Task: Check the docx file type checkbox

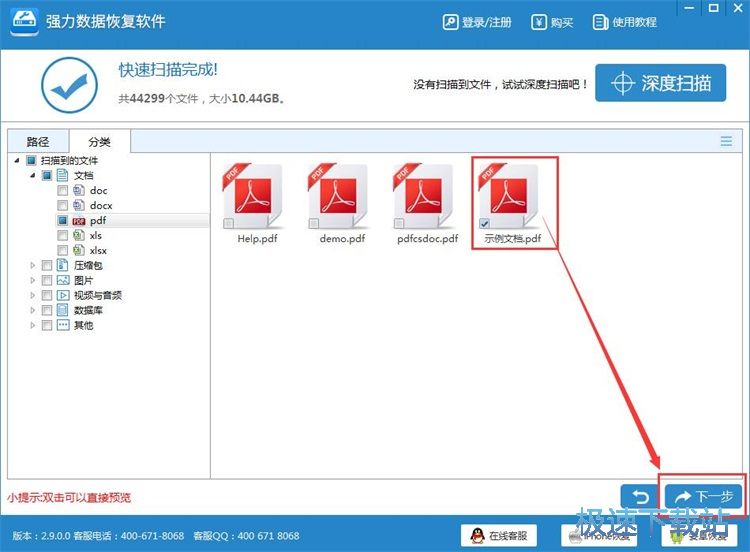Action: (63, 205)
